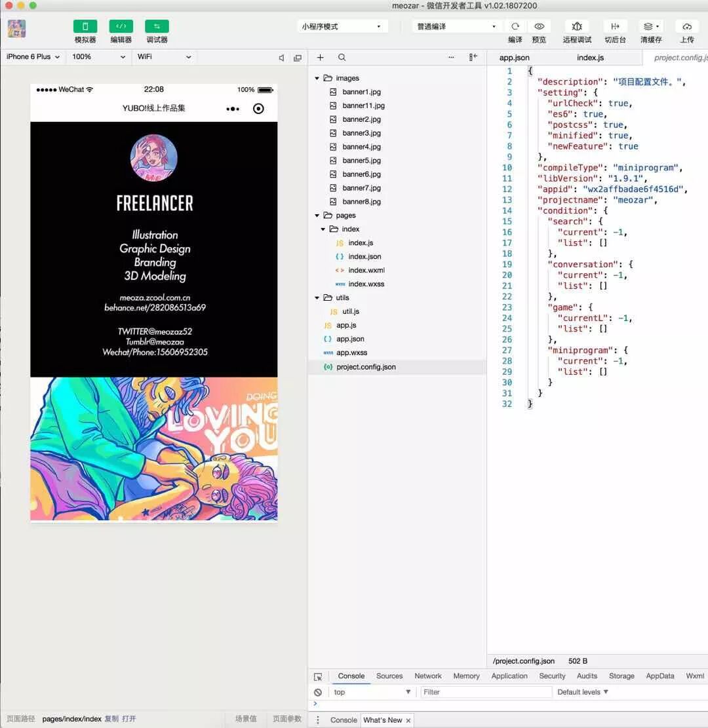
Task: Select banner1.jpg in file tree
Action: point(361,92)
